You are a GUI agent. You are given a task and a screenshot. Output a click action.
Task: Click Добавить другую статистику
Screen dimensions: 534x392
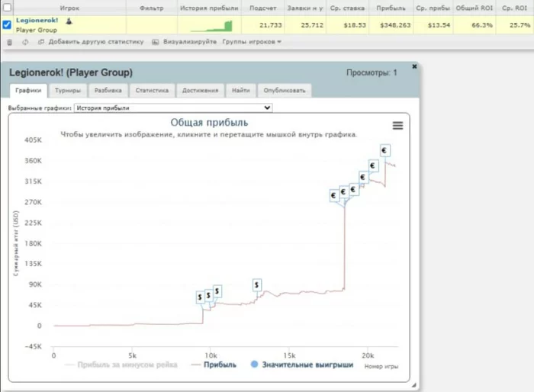[x=96, y=42]
